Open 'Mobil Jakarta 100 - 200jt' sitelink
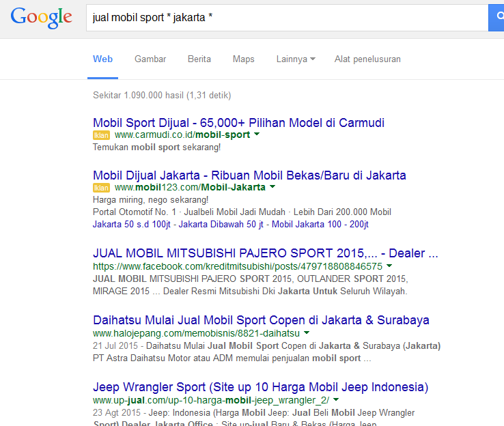This screenshot has height=426, width=504. click(x=320, y=224)
